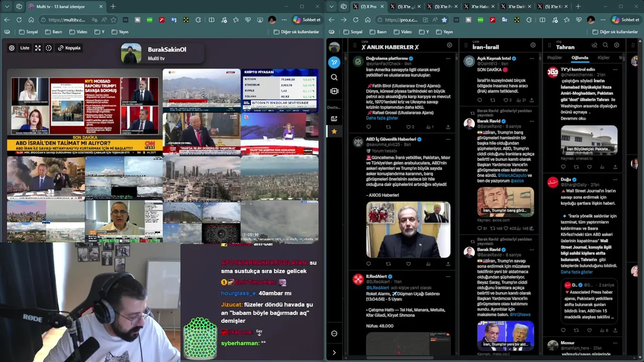
Task: Open ABD İç Güvenlik post video thumbnail
Action: click(x=408, y=230)
